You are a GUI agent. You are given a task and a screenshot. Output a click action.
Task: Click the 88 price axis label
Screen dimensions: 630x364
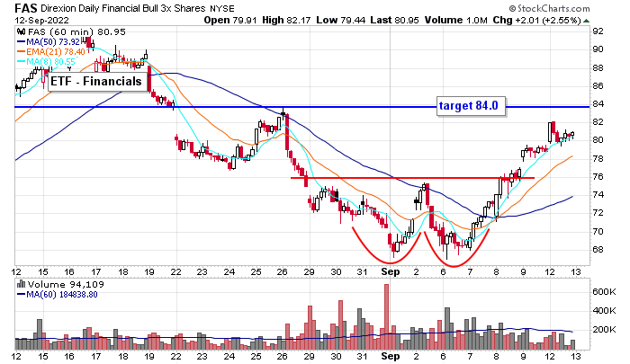click(598, 67)
